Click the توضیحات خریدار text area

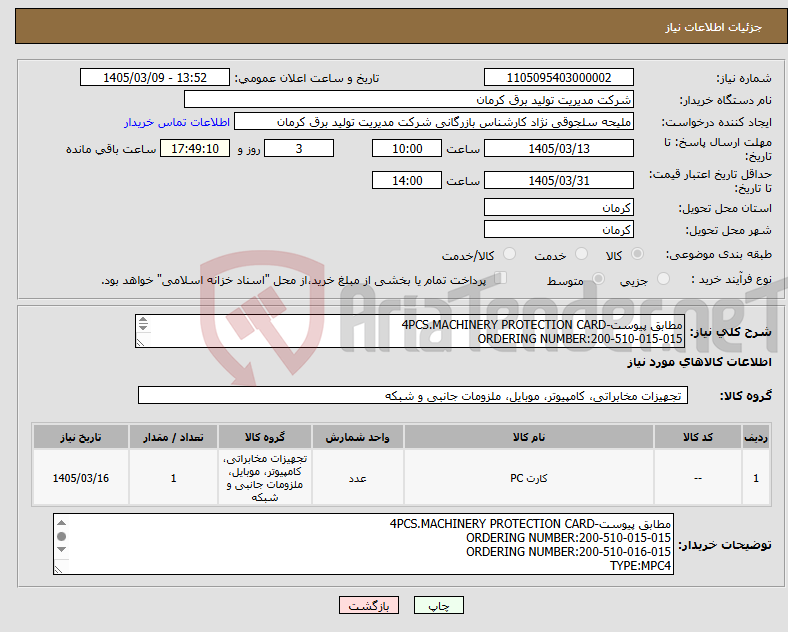(363, 544)
